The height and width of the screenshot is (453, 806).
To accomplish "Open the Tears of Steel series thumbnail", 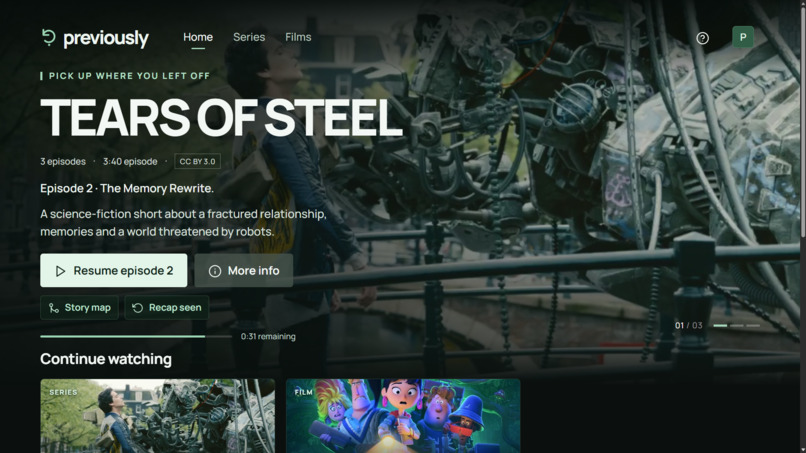I will point(157,416).
